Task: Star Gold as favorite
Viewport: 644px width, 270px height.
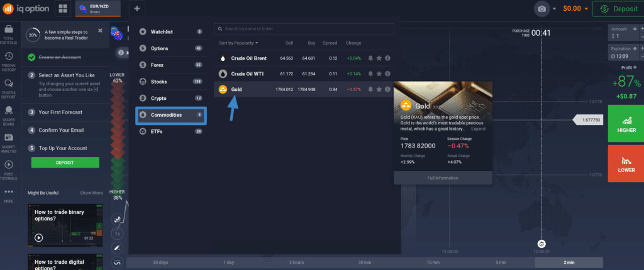Action: 379,89
